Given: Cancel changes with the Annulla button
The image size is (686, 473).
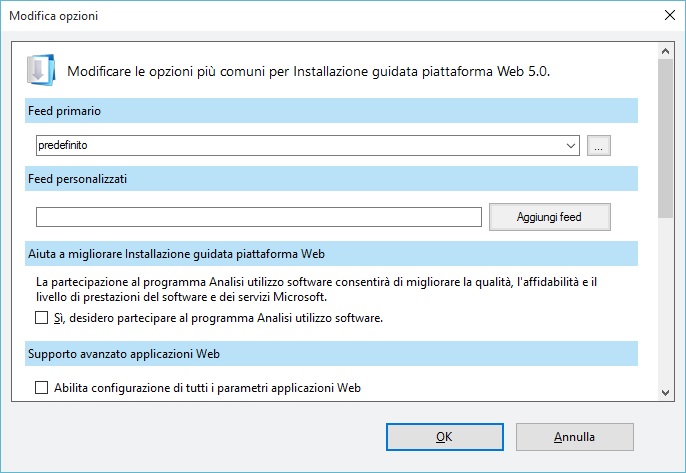Looking at the screenshot, I should (x=574, y=437).
